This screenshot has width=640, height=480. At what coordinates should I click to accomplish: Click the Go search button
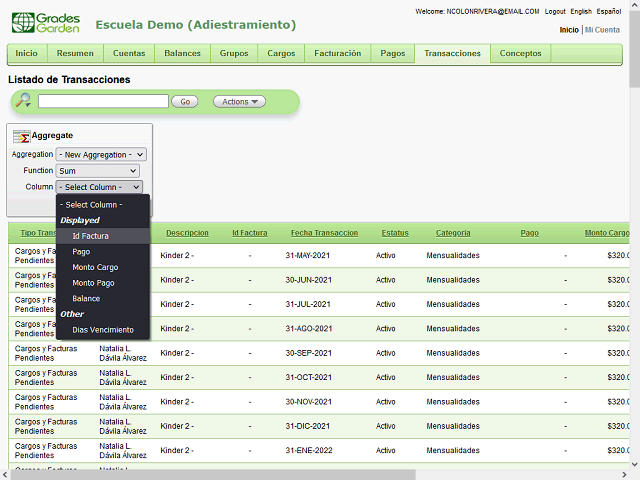click(x=185, y=102)
